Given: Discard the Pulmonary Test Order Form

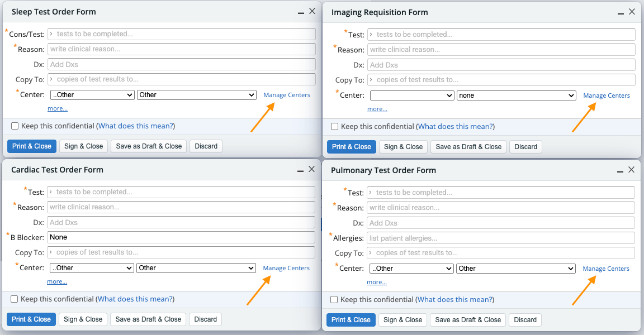Looking at the screenshot, I should [x=525, y=320].
